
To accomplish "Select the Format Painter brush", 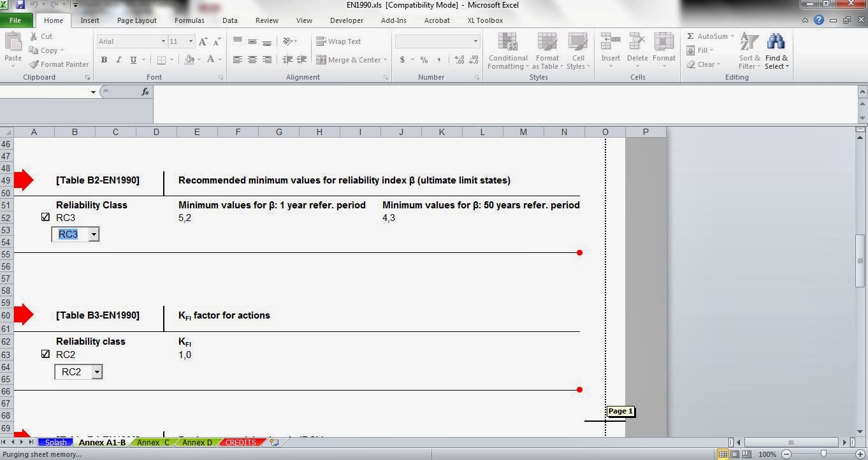I will point(34,64).
